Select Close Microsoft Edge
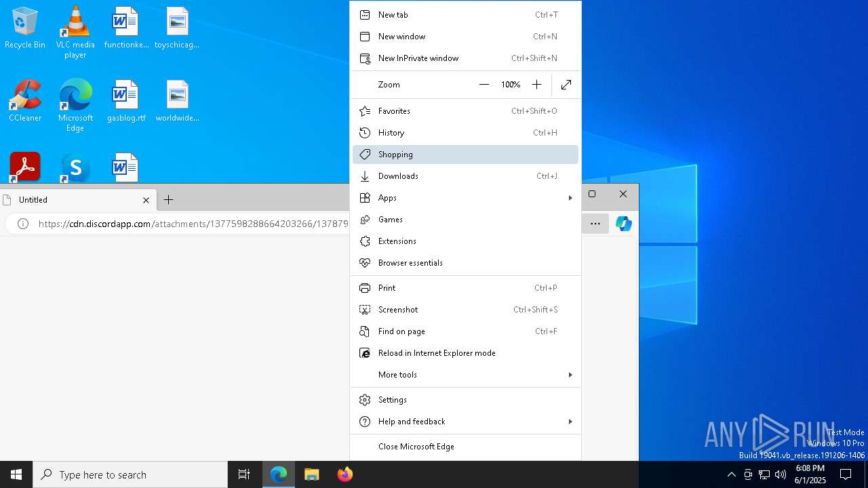868x488 pixels. point(465,447)
